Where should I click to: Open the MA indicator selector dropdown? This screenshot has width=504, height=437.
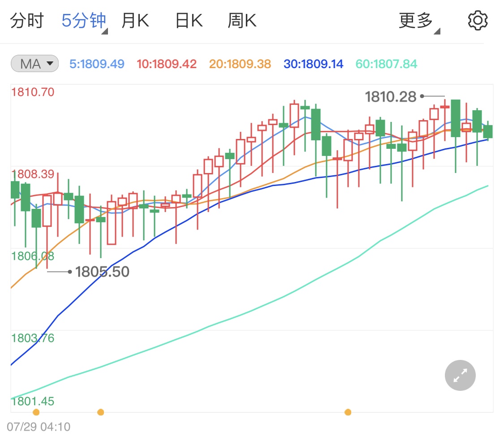coord(34,63)
